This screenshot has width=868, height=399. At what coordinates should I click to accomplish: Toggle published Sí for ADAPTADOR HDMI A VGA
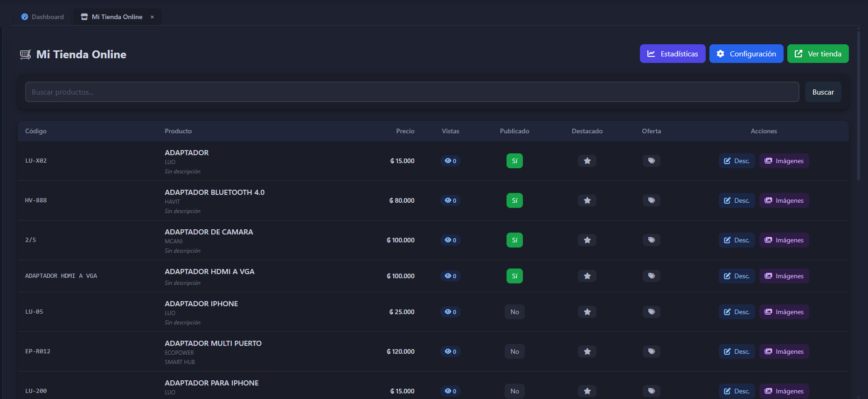click(514, 276)
